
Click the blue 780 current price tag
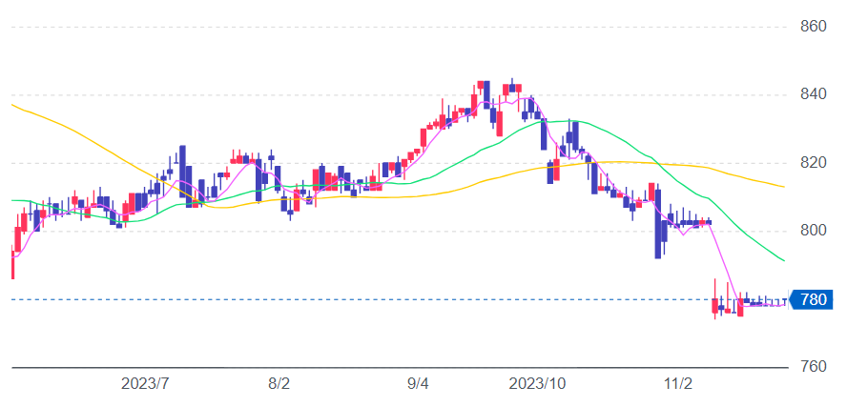pos(812,299)
